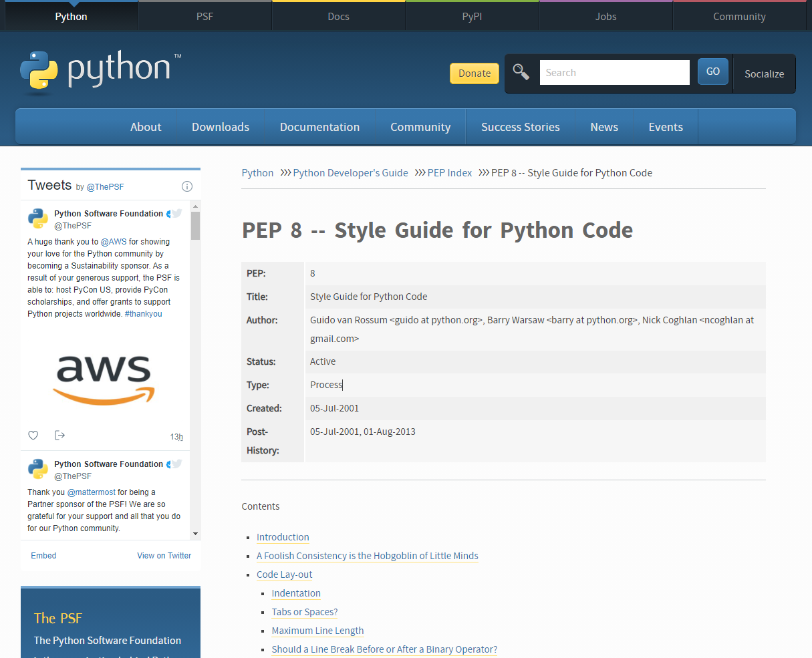This screenshot has width=812, height=658.
Task: Click the GO search button
Action: tap(713, 71)
